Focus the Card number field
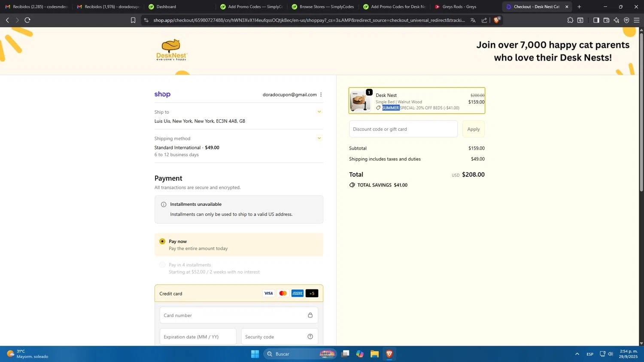 tap(239, 315)
